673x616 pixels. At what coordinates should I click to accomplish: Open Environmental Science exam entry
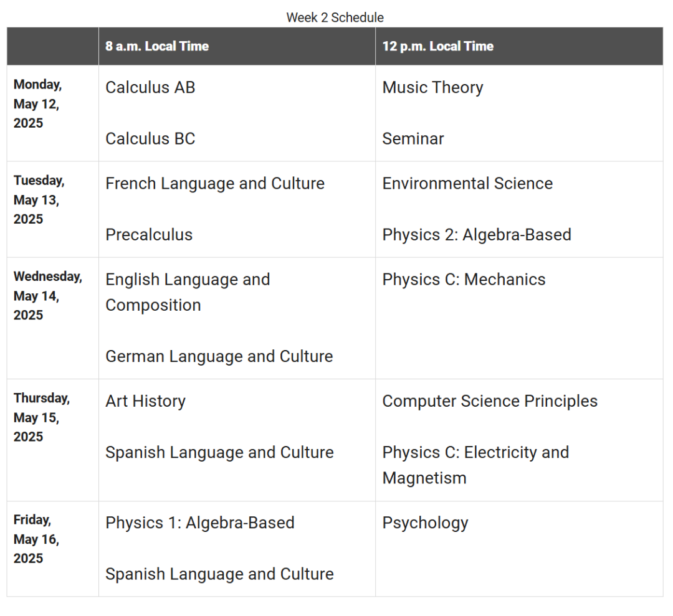[467, 184]
